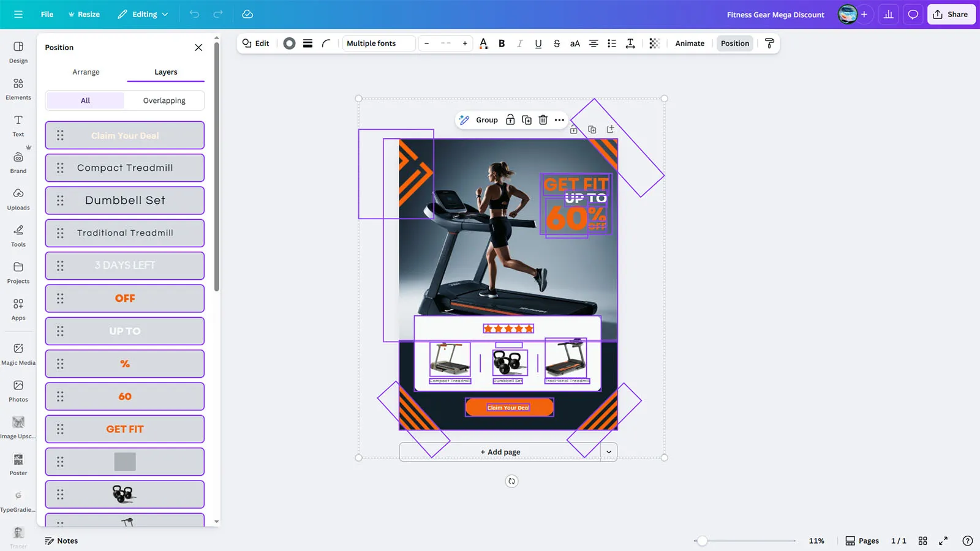980x551 pixels.
Task: Lock the selected elements
Action: (x=510, y=120)
